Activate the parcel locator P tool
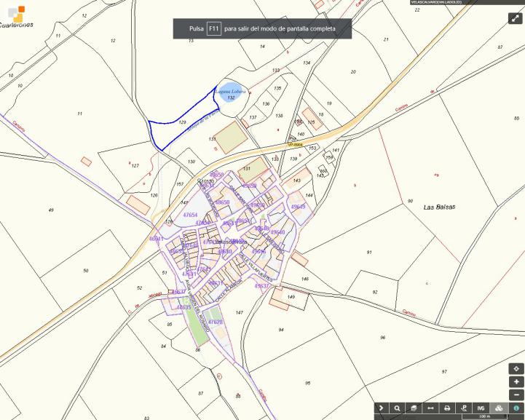Image resolution: width=525 pixels, height=420 pixels. [x=464, y=408]
